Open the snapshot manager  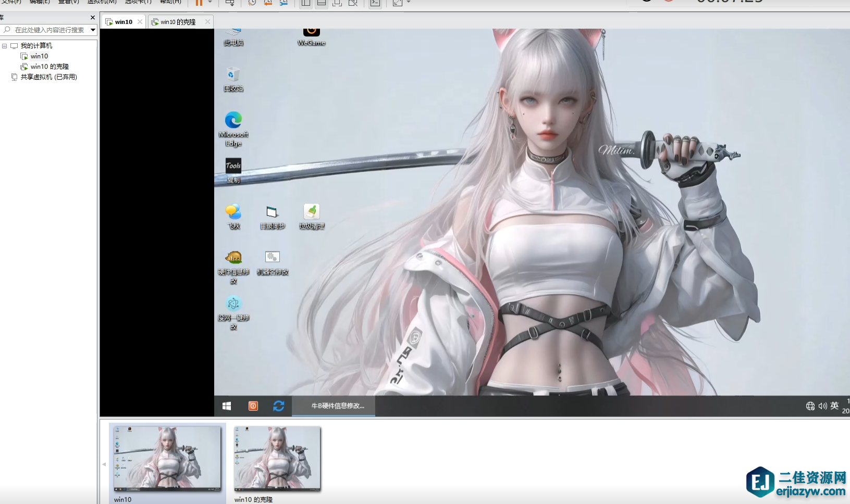284,4
